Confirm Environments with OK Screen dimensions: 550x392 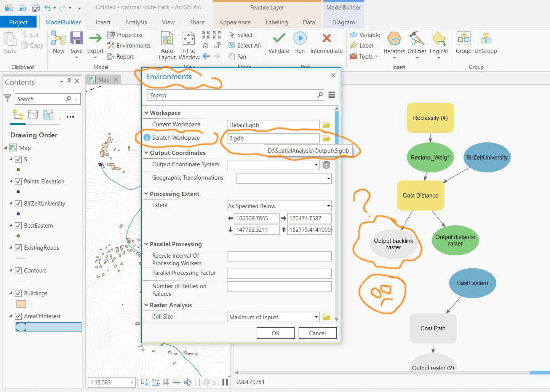[x=275, y=333]
